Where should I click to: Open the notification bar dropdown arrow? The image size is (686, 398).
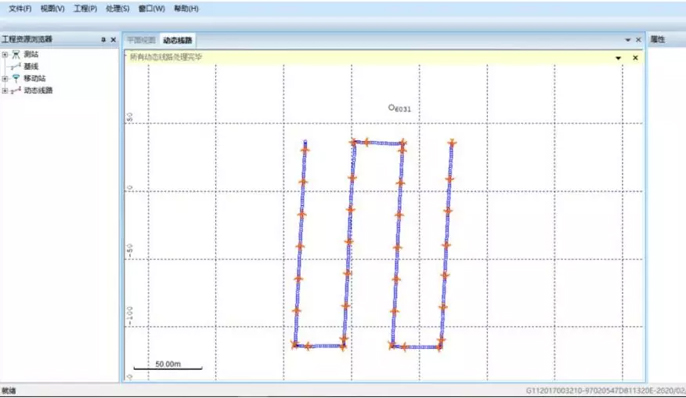pos(618,58)
